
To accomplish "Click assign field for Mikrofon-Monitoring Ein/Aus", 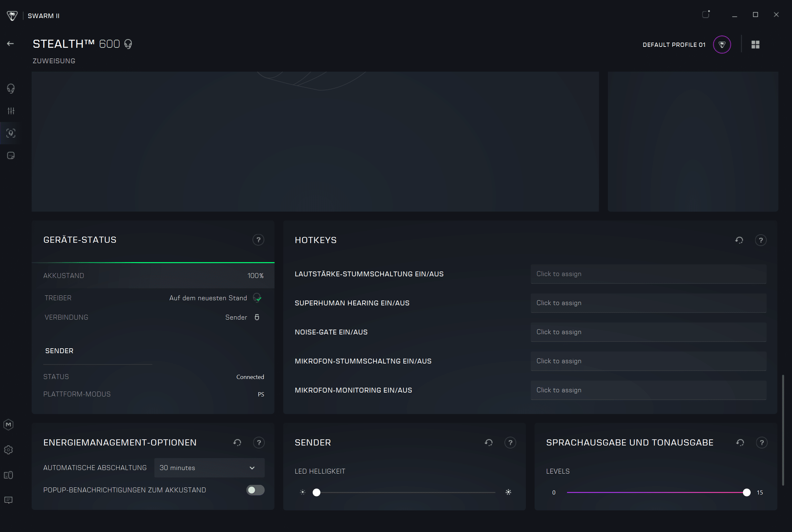I will [648, 390].
